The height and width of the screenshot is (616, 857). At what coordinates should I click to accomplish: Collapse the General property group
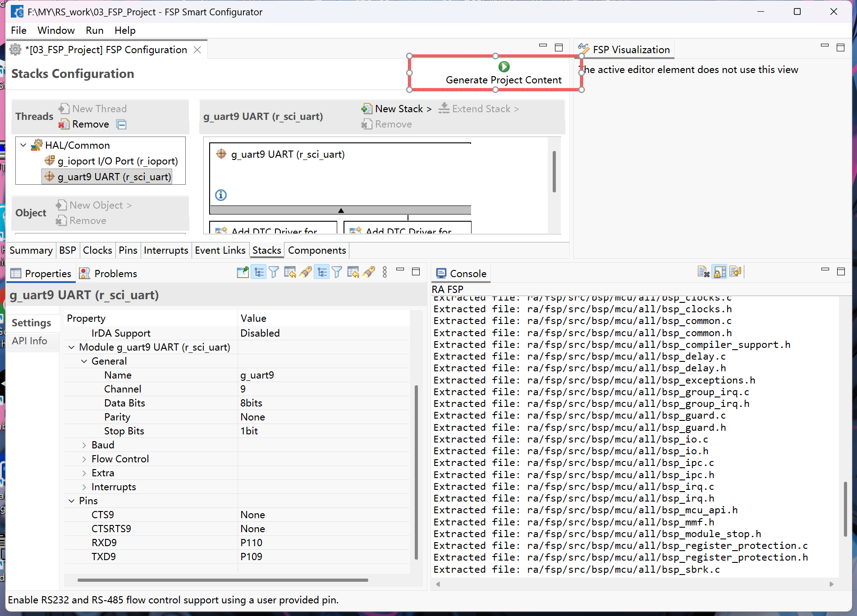(x=84, y=361)
